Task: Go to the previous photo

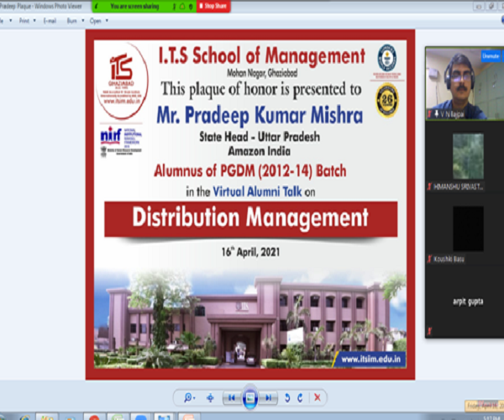Action: (232, 398)
